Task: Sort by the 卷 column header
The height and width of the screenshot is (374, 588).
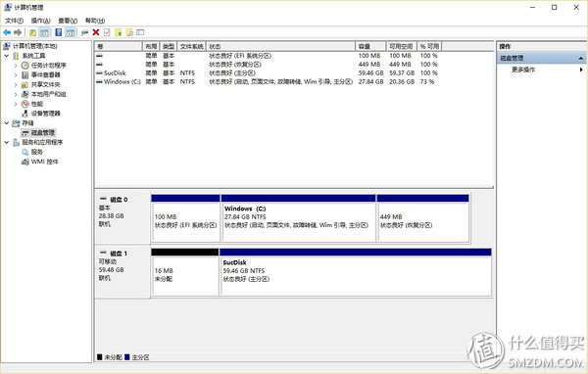Action: pos(119,46)
